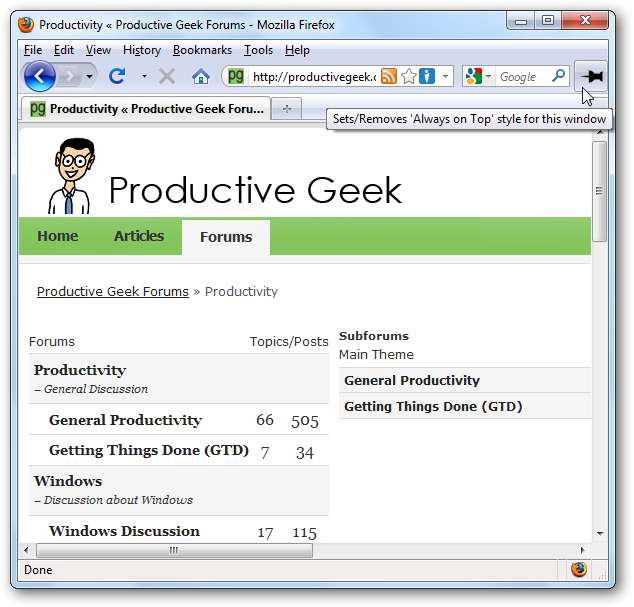Open the General Productivity forum link
This screenshot has height=607, width=634.
pyautogui.click(x=125, y=420)
